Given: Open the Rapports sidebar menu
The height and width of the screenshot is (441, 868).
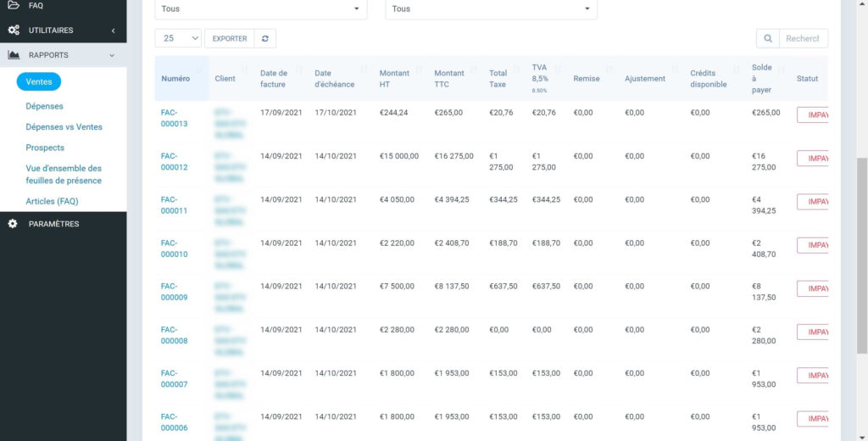Looking at the screenshot, I should pyautogui.click(x=63, y=55).
